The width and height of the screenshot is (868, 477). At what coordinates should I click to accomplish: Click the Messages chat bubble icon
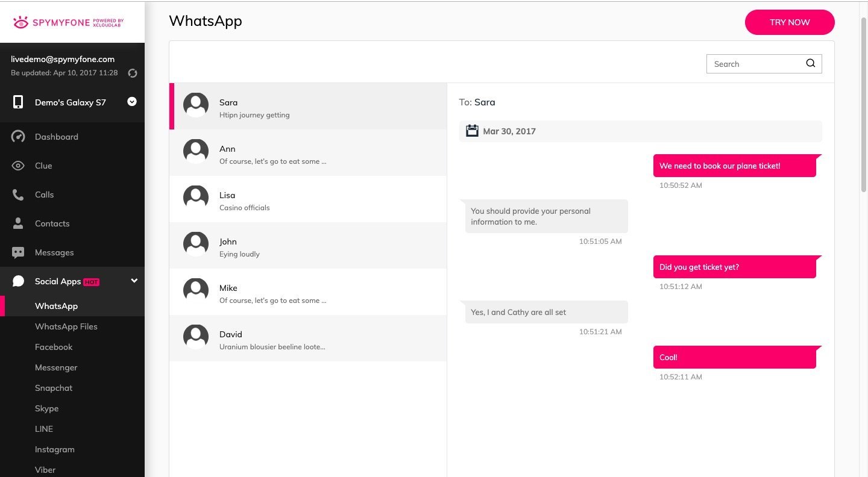click(x=18, y=253)
